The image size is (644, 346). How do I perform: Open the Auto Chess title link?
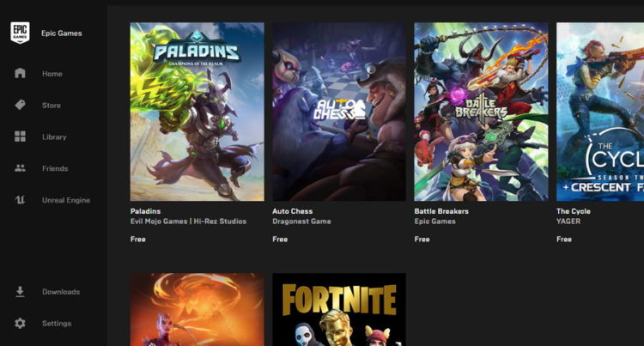tap(292, 211)
